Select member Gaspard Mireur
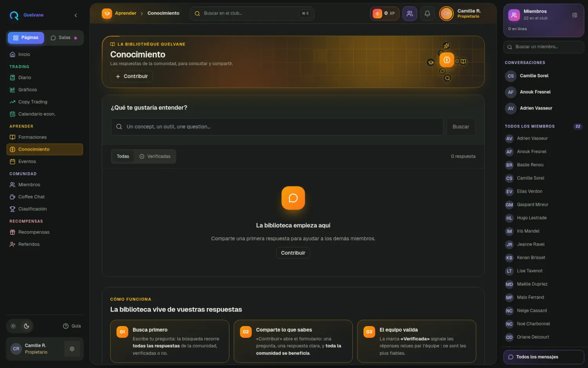 (544, 205)
